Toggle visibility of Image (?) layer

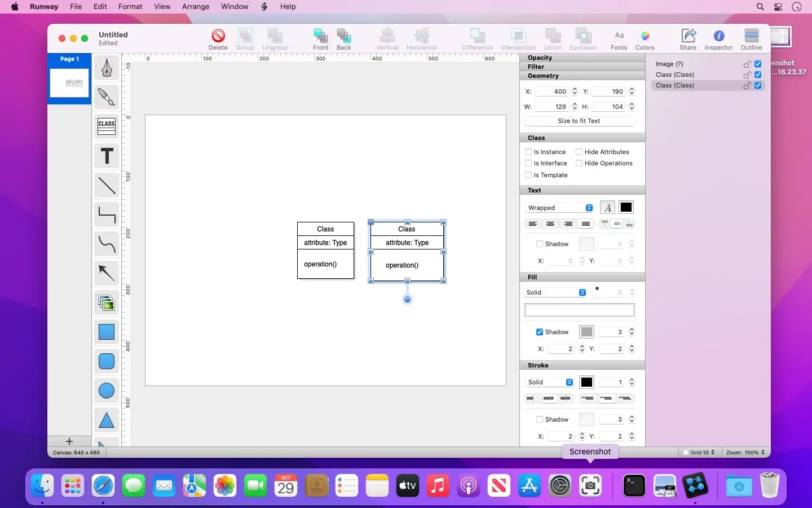[758, 64]
